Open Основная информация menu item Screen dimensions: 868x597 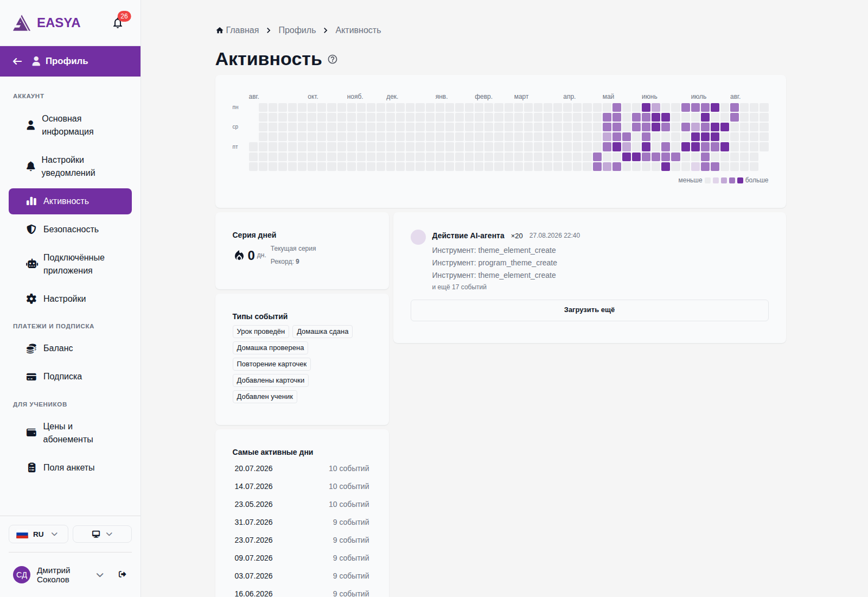coord(70,125)
